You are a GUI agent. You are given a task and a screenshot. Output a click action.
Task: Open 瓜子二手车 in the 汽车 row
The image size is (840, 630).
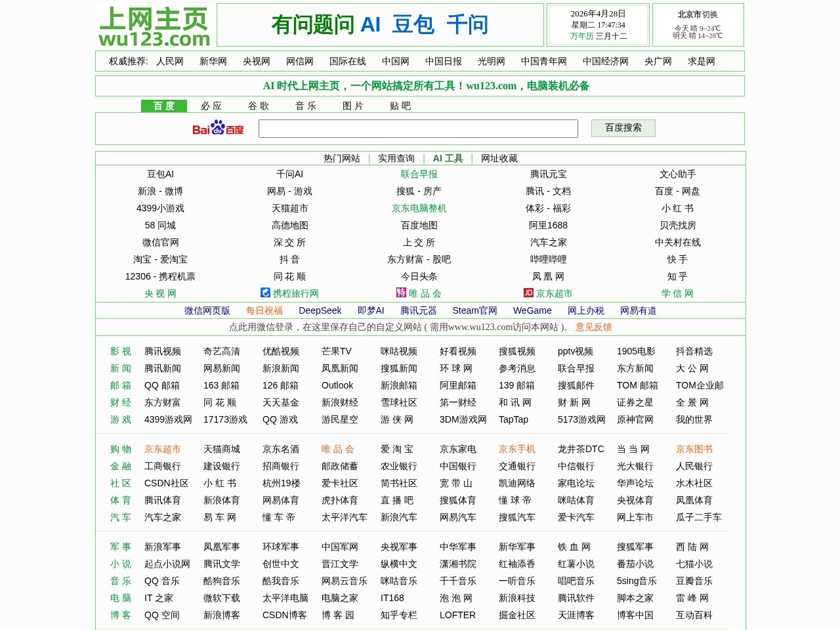pos(699,517)
